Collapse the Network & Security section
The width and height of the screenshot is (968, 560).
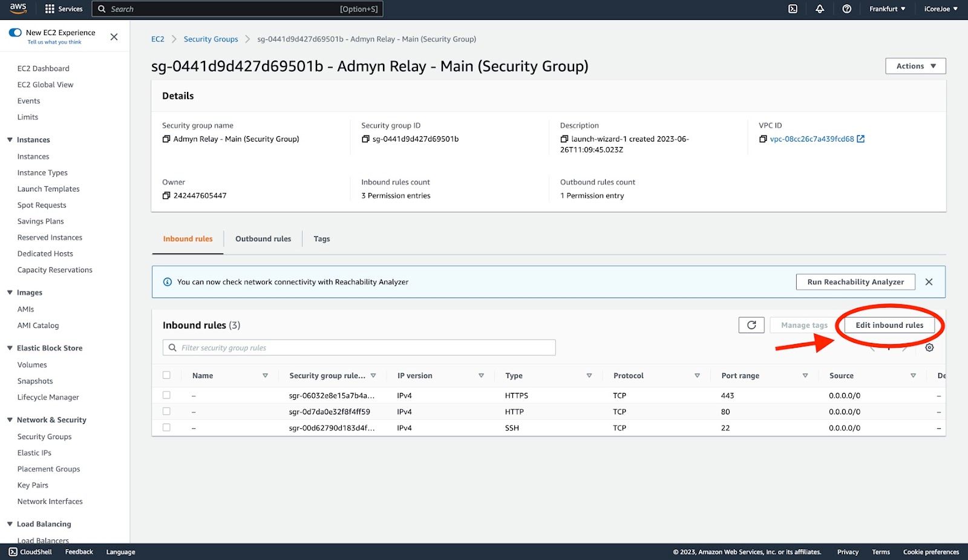point(10,420)
